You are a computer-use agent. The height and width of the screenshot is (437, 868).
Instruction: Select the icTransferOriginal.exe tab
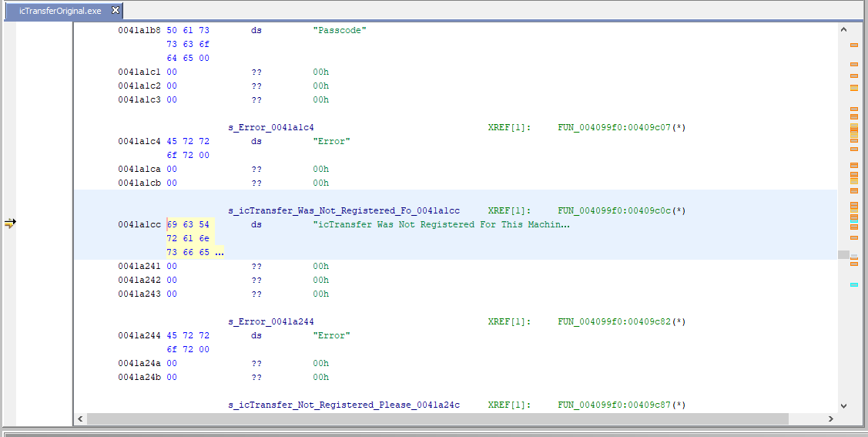pos(59,11)
